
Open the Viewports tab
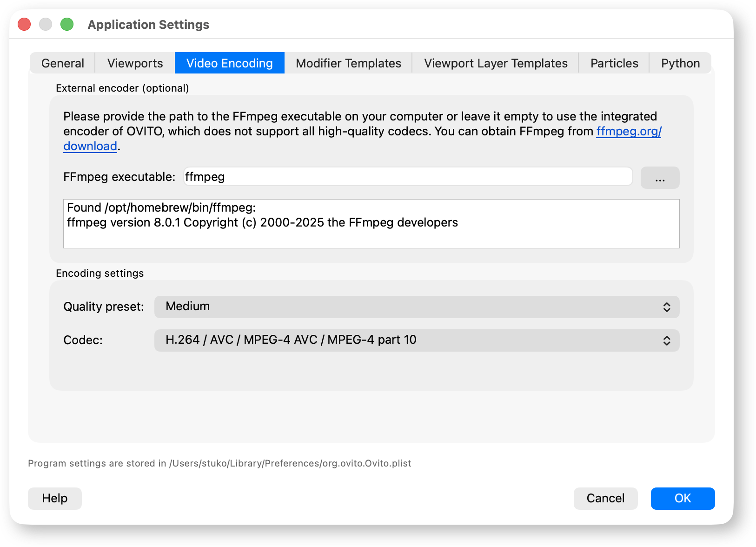(x=135, y=63)
